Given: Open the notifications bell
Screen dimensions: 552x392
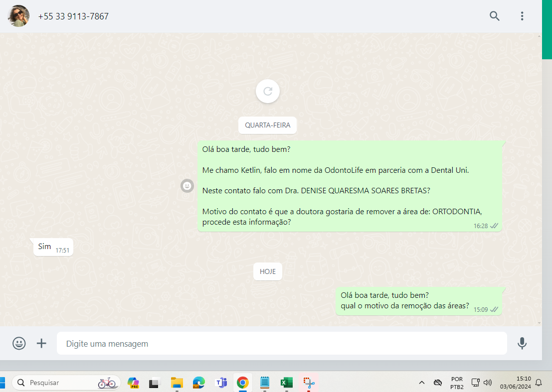Looking at the screenshot, I should (539, 383).
